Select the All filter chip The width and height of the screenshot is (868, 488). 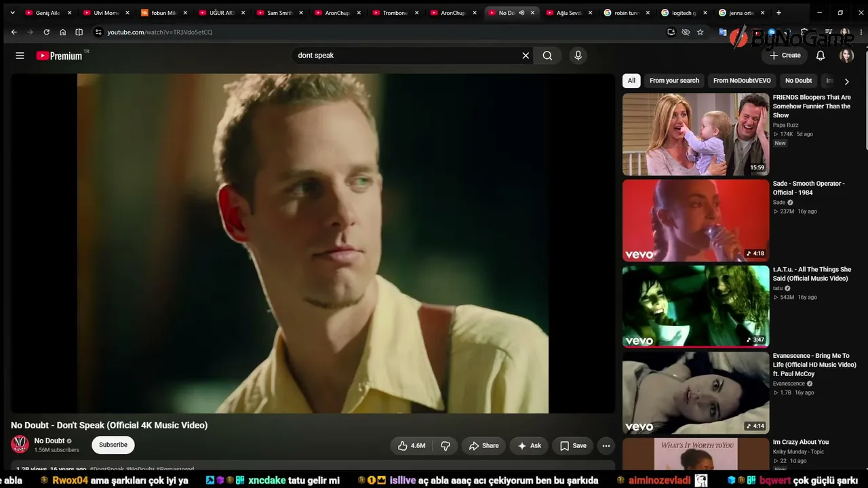[631, 81]
